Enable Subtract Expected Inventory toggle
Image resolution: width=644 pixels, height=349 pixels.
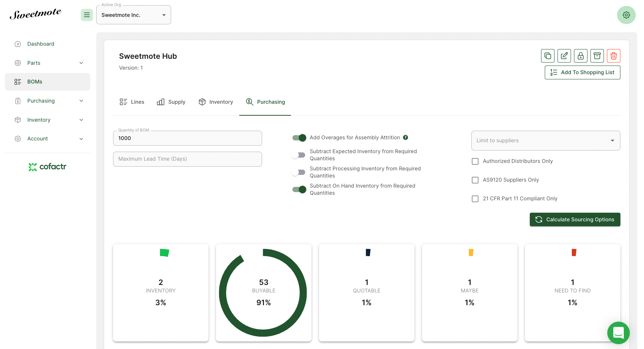299,155
